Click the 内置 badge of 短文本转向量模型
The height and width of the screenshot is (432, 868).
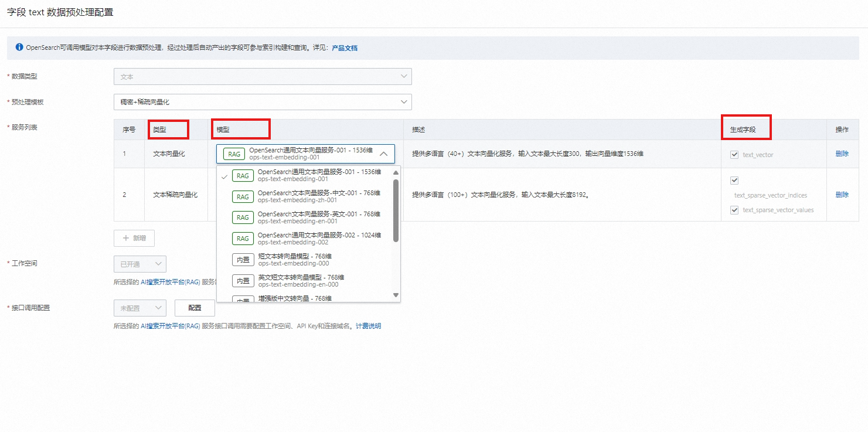243,260
